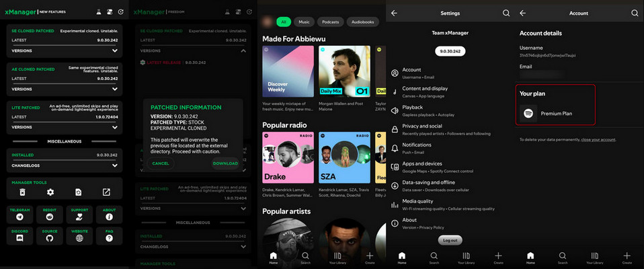Screen dimensions: 644x269
Task: Tap the search icon in Settings header
Action: click(506, 13)
